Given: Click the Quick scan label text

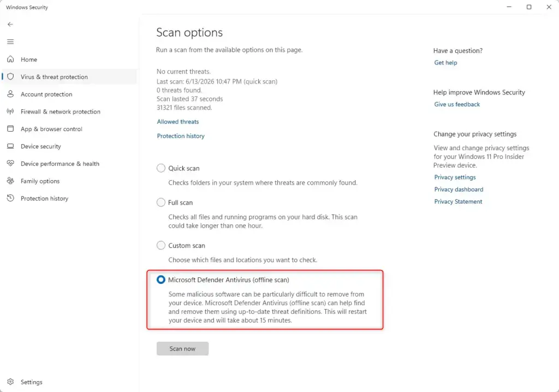Looking at the screenshot, I should pyautogui.click(x=183, y=168).
